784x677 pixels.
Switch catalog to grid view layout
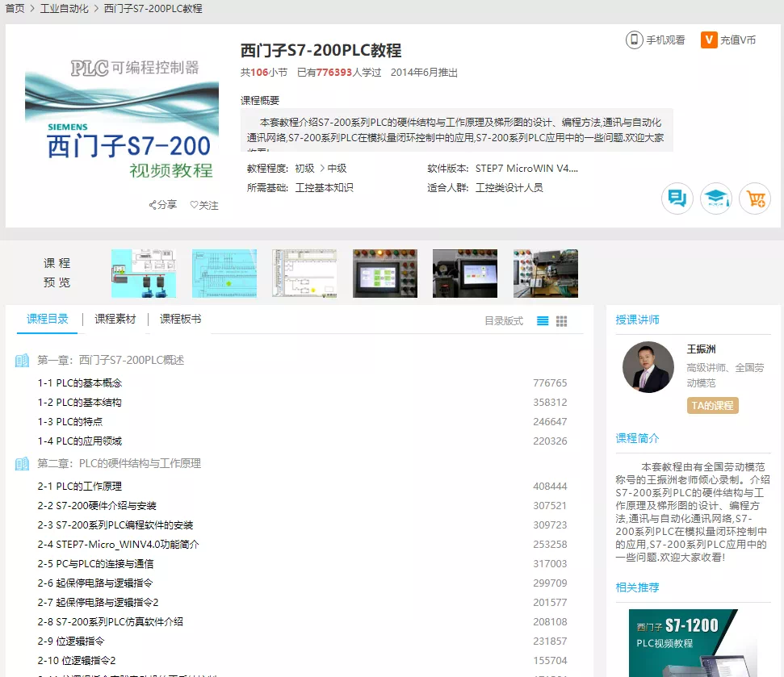562,321
